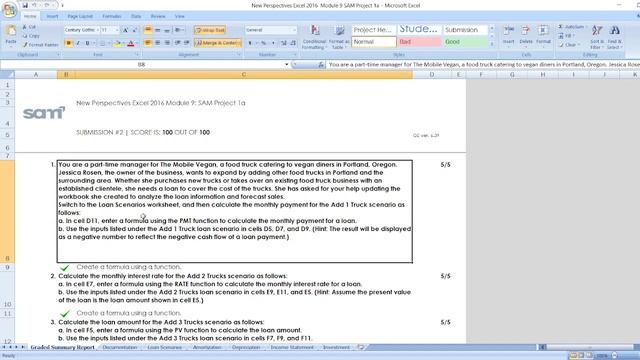640x360 pixels.
Task: Open the General number format dropdown
Action: [294, 30]
